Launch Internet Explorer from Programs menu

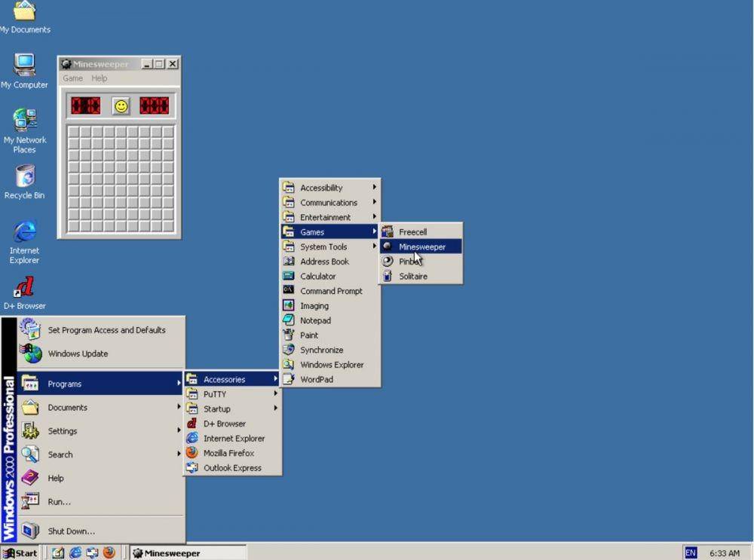232,439
